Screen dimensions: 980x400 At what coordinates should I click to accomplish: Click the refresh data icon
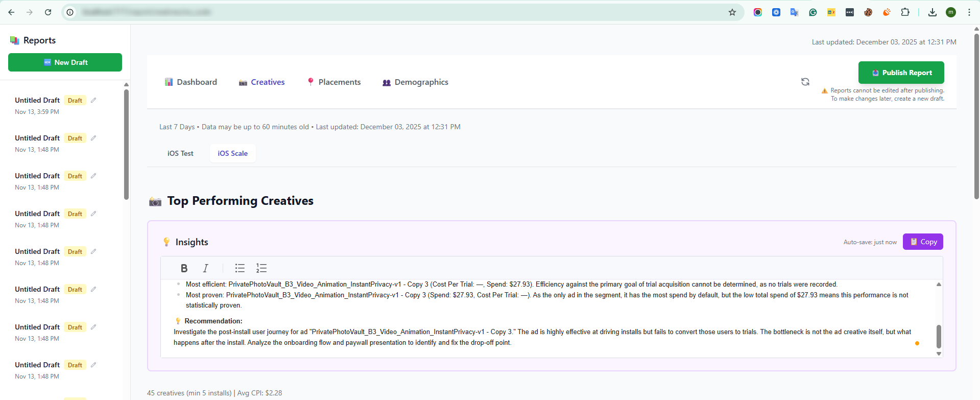[x=805, y=82]
